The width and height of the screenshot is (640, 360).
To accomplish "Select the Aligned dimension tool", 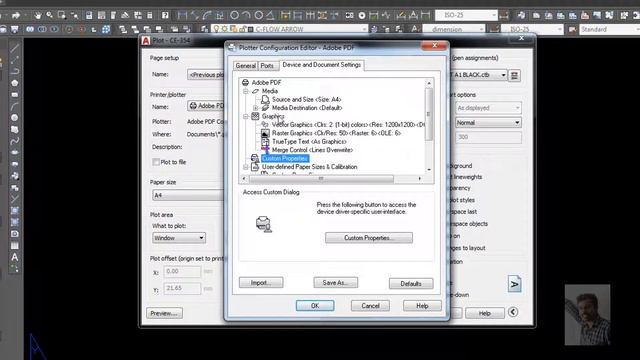I will point(195,16).
